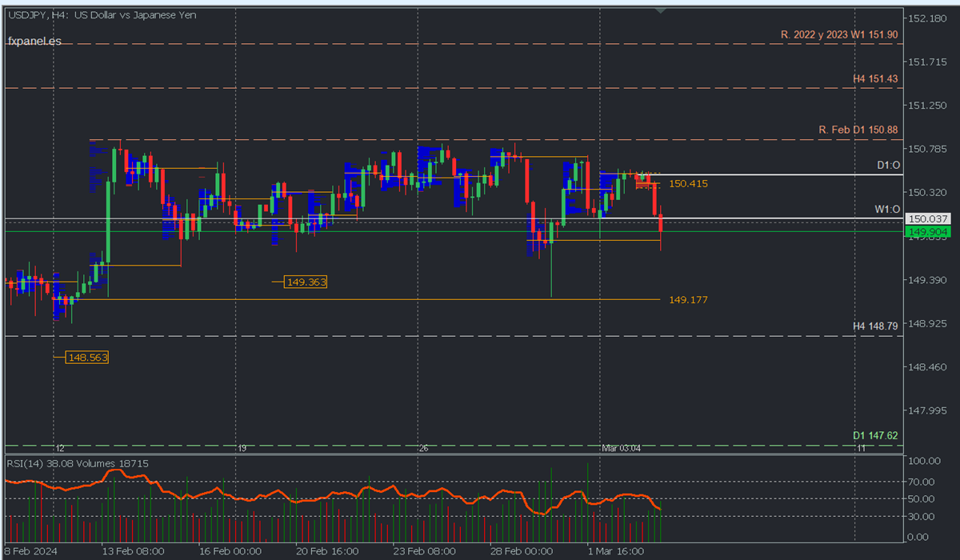Click the 1 Mar 16:00 time axis label
The height and width of the screenshot is (560, 960).
tap(616, 551)
